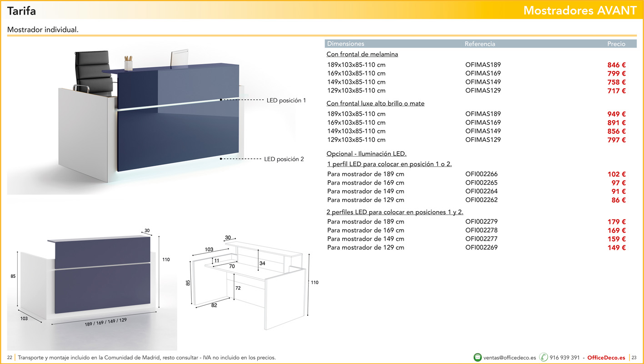Viewport: 644px width, 364px height.
Task: Select the 'Con frontal de melamina' heading
Action: (x=362, y=54)
